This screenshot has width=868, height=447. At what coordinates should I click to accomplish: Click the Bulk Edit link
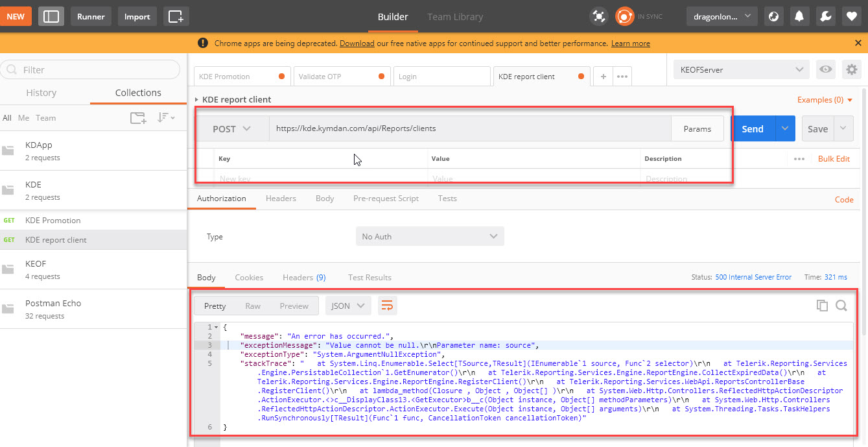point(834,159)
